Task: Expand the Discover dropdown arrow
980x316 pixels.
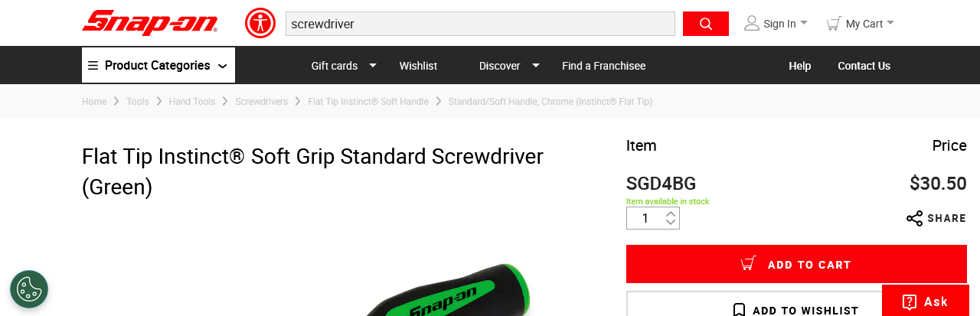Action: (x=536, y=65)
